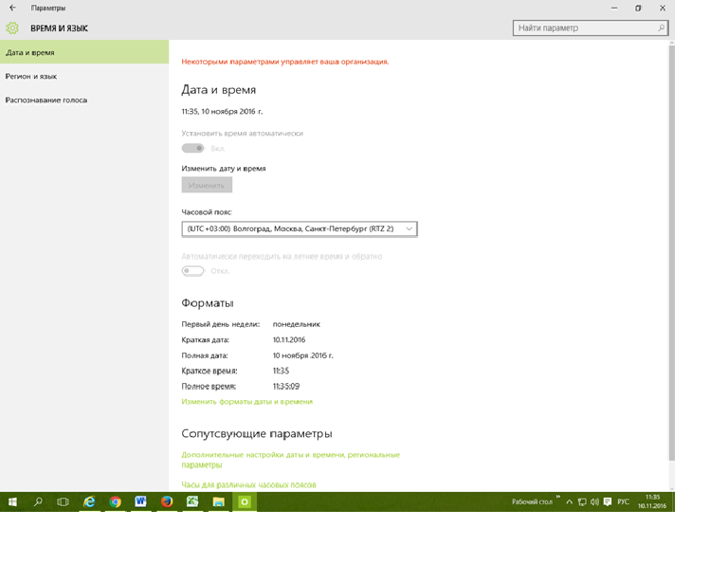The width and height of the screenshot is (728, 582).
Task: Open Task View from the taskbar
Action: 63,501
